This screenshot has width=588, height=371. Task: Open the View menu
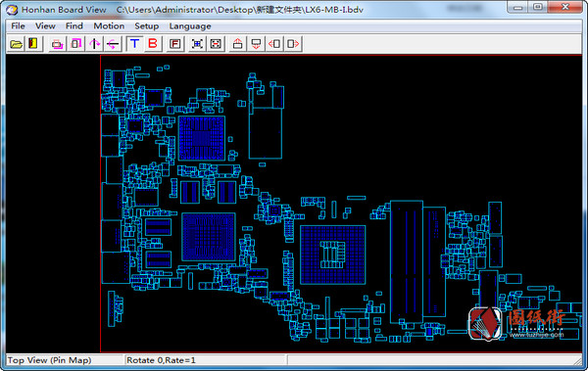point(45,25)
